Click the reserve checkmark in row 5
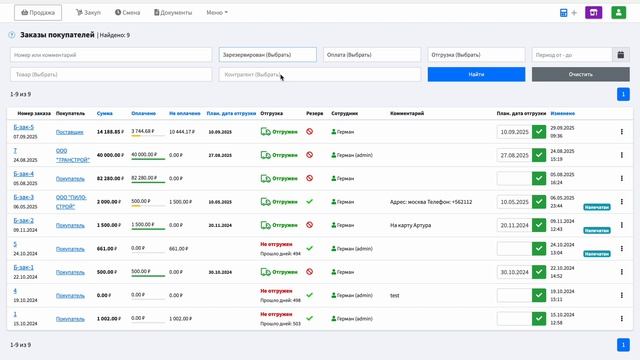The image size is (640, 360). (310, 248)
